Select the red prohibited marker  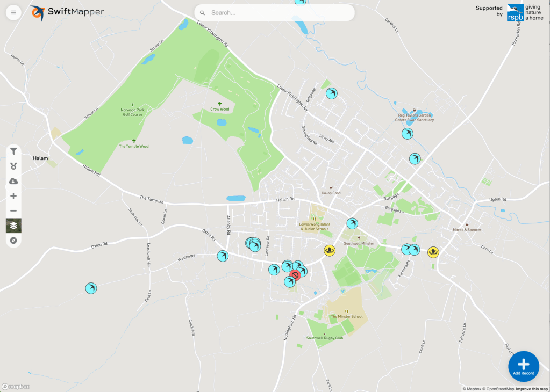click(x=294, y=275)
